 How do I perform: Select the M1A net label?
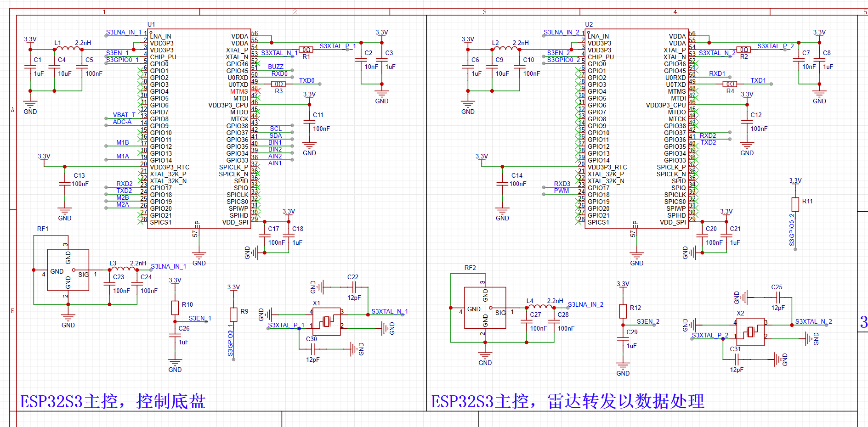[123, 156]
